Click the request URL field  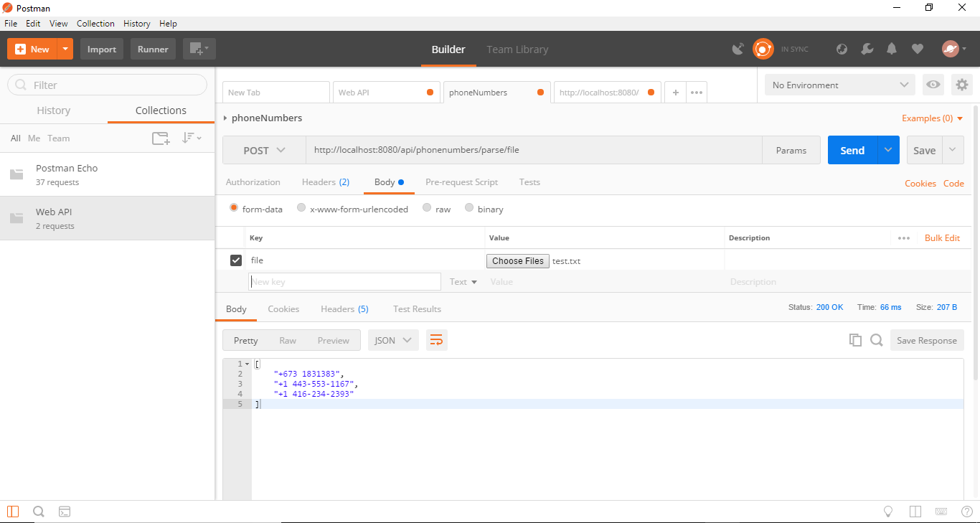pyautogui.click(x=534, y=151)
